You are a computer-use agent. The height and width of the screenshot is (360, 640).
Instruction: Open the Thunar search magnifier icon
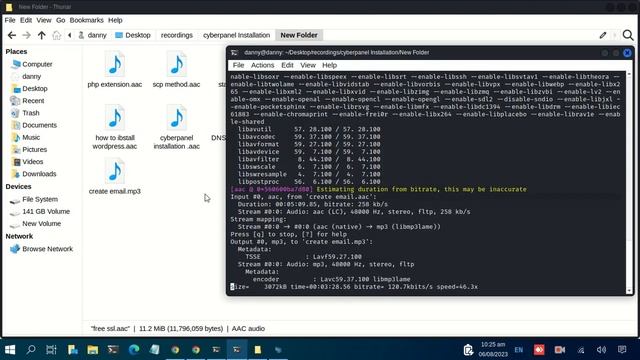628,36
